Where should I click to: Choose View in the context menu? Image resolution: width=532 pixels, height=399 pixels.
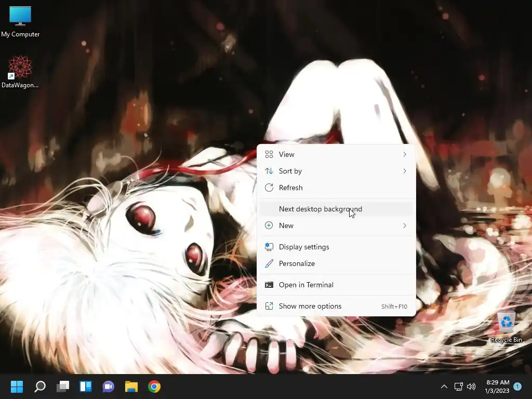tap(336, 154)
